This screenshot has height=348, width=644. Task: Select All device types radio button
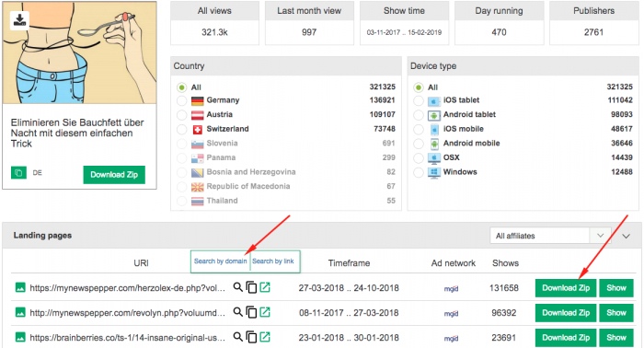point(418,87)
